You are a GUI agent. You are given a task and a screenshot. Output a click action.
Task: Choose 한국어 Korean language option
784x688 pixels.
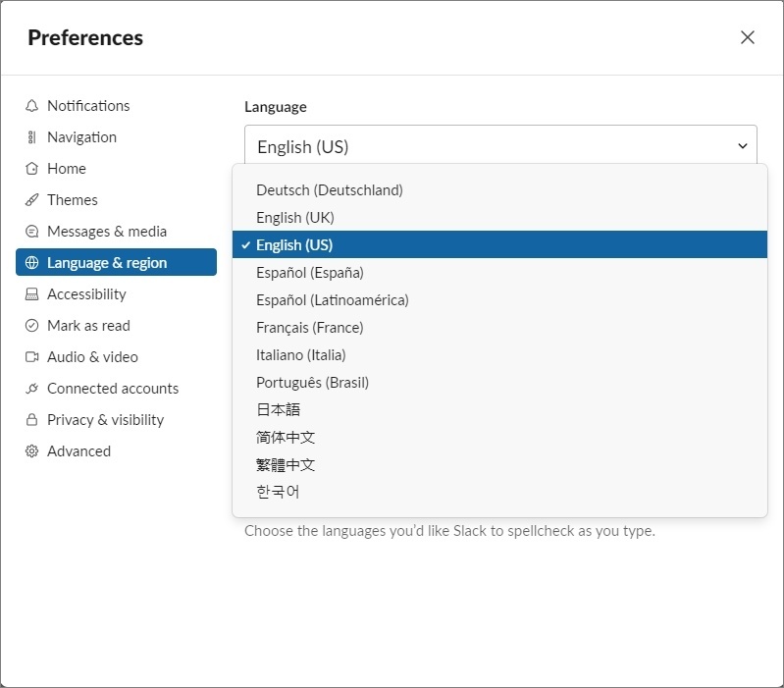pos(499,492)
